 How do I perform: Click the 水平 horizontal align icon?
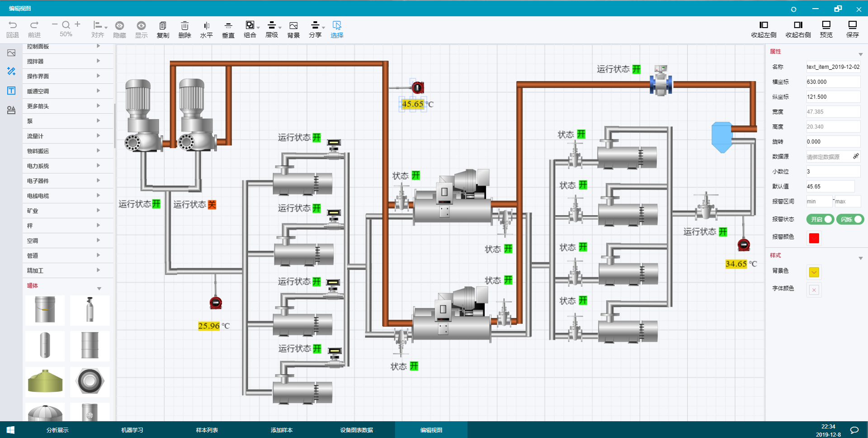click(207, 26)
